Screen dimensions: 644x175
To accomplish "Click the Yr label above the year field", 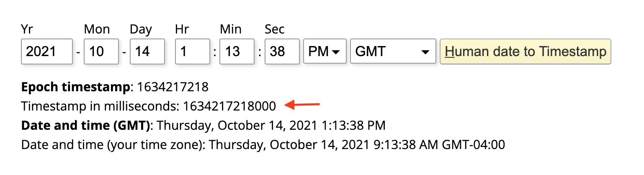I will pyautogui.click(x=28, y=29).
